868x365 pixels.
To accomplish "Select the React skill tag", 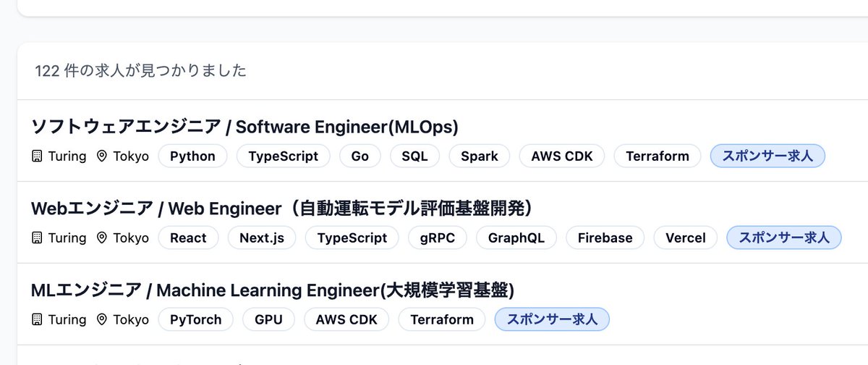I will (x=188, y=238).
